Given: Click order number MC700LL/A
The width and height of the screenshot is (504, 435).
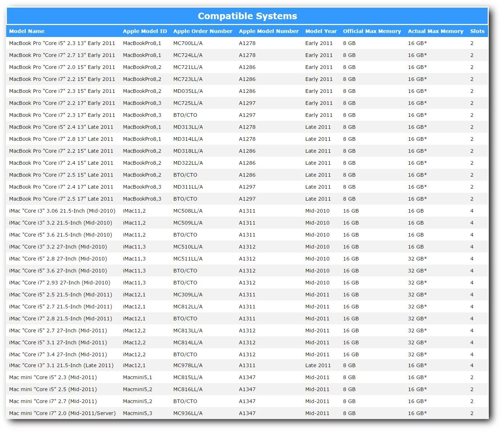Looking at the screenshot, I should pyautogui.click(x=188, y=43).
